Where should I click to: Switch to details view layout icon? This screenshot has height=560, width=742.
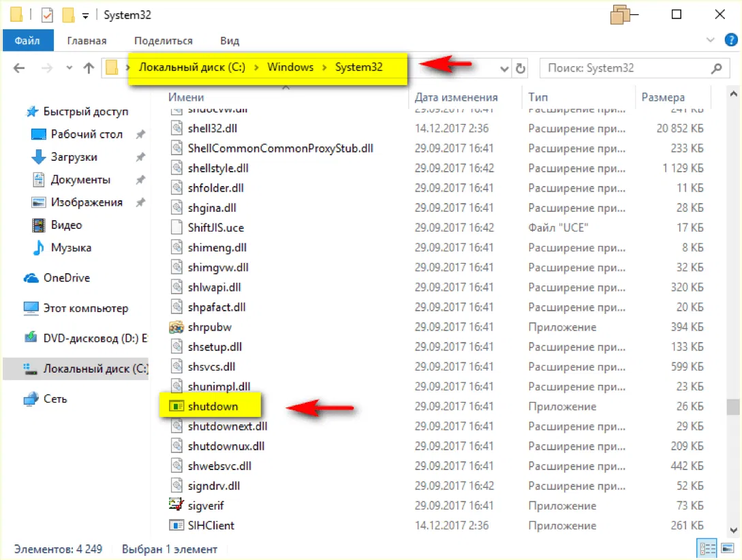click(x=707, y=548)
